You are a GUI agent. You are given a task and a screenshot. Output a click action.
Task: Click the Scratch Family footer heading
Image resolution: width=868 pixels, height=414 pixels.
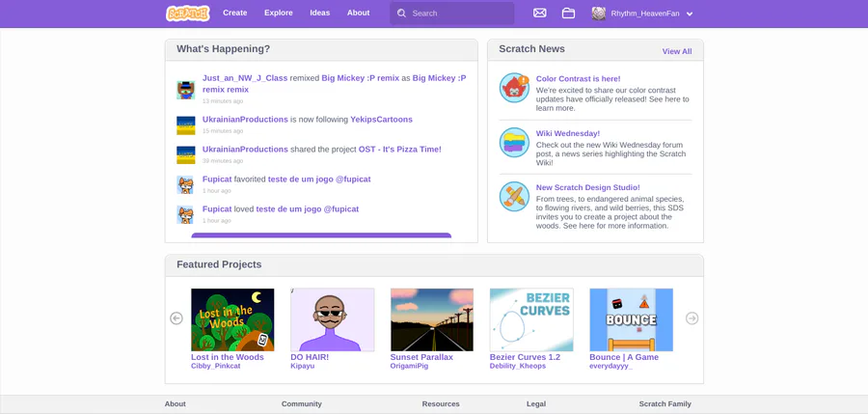(665, 404)
